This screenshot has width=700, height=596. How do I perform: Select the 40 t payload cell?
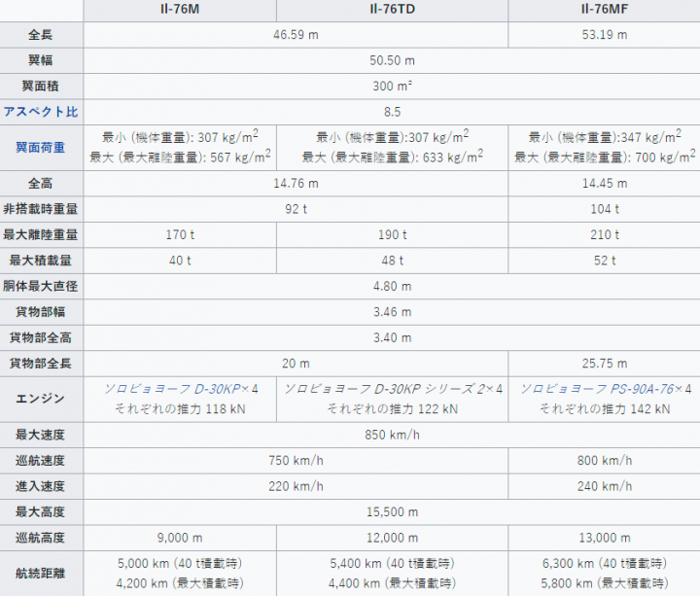(180, 261)
